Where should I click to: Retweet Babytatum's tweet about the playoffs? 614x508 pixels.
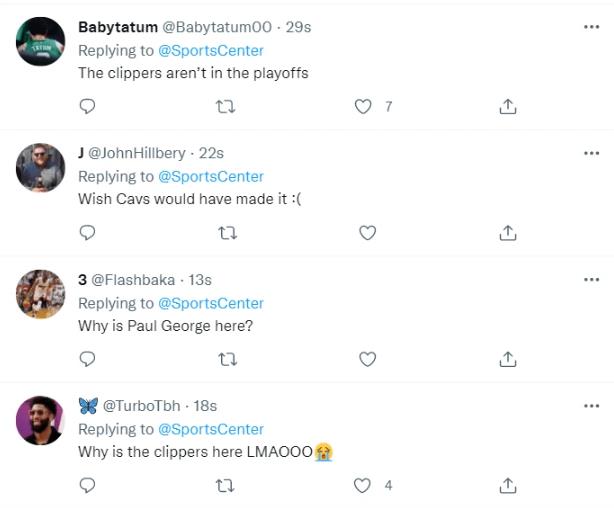point(227,106)
